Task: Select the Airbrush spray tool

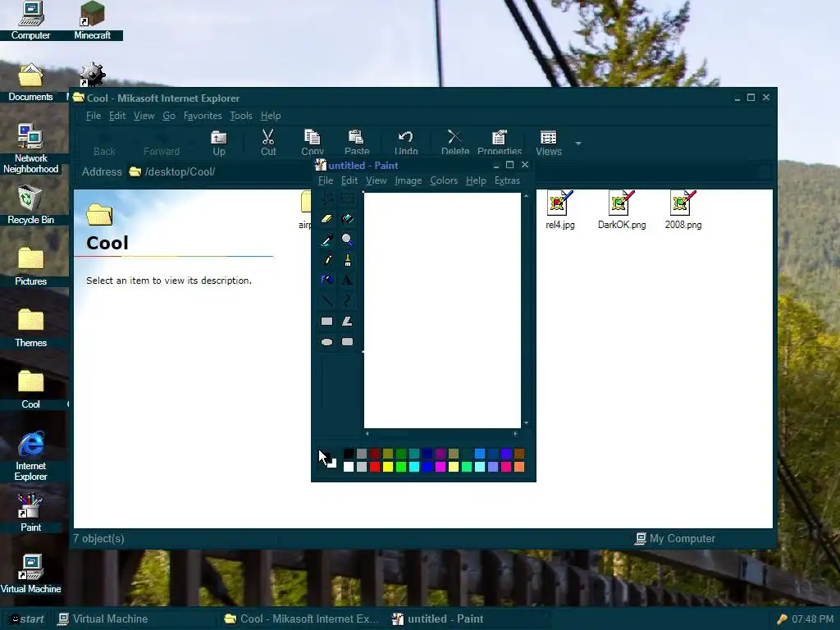Action: click(326, 281)
